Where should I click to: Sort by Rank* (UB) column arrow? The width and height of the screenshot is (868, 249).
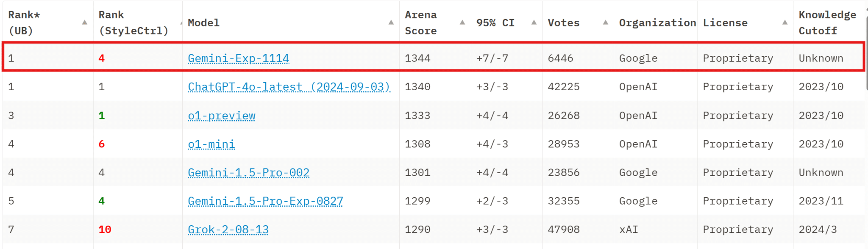tap(85, 22)
